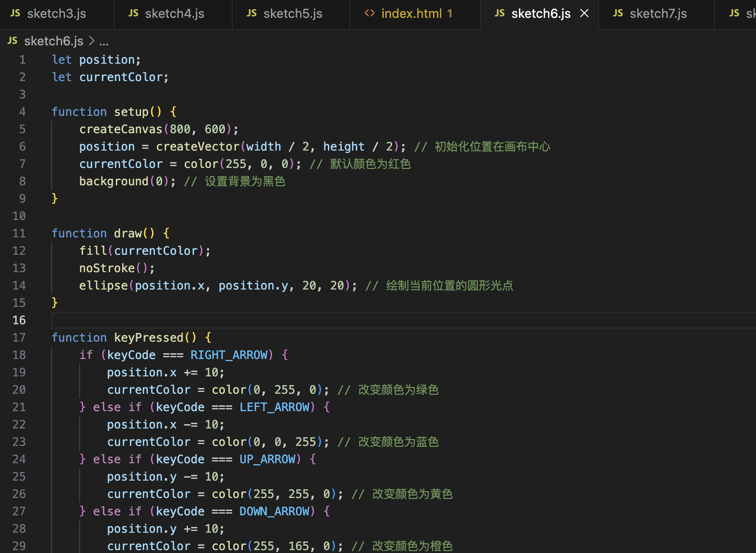Expand the ellipsis symbol picker in the breadcrumb
This screenshot has height=553, width=756.
(104, 41)
